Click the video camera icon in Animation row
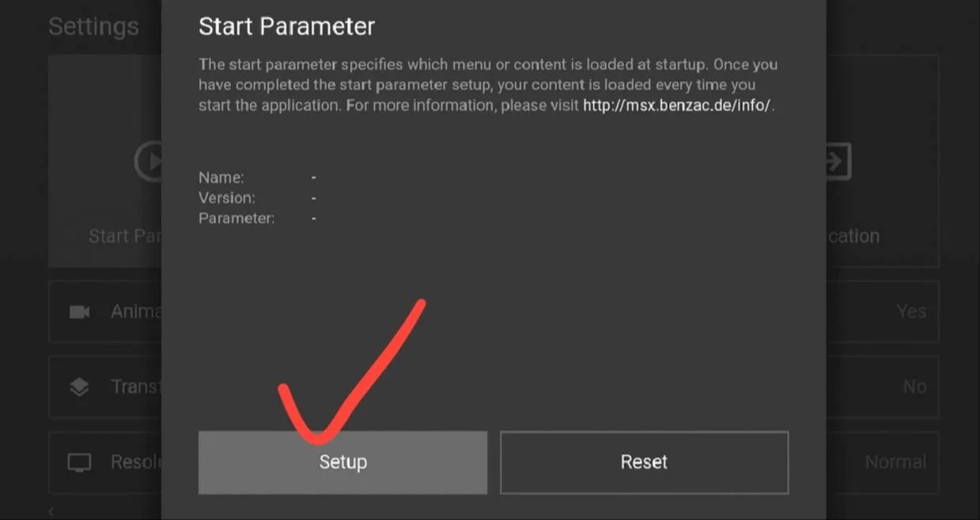Image resolution: width=980 pixels, height=520 pixels. [79, 312]
